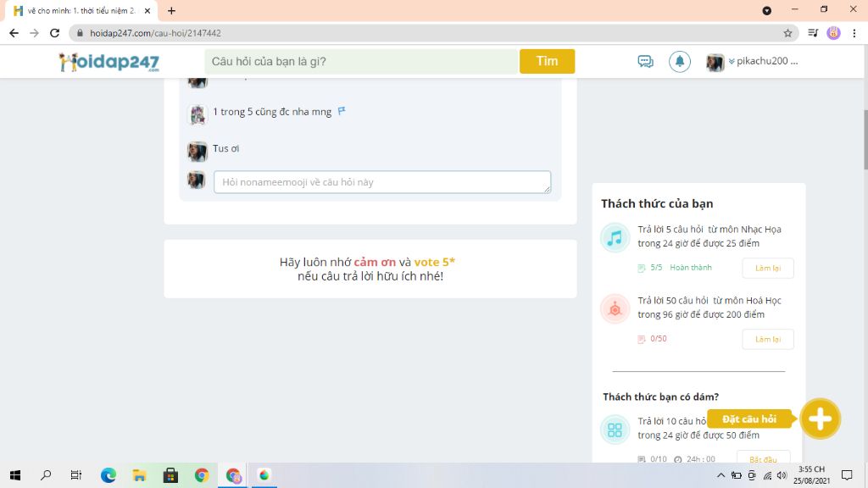Open Windows taskbar search
The image size is (868, 488).
(46, 475)
